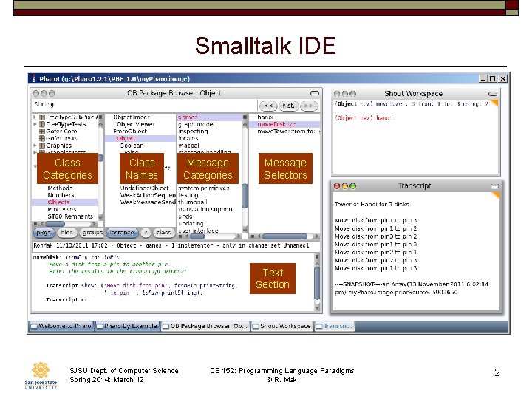The height and width of the screenshot is (399, 532).
Task: Expand the Graphics package tree node
Action: pyautogui.click(x=35, y=146)
